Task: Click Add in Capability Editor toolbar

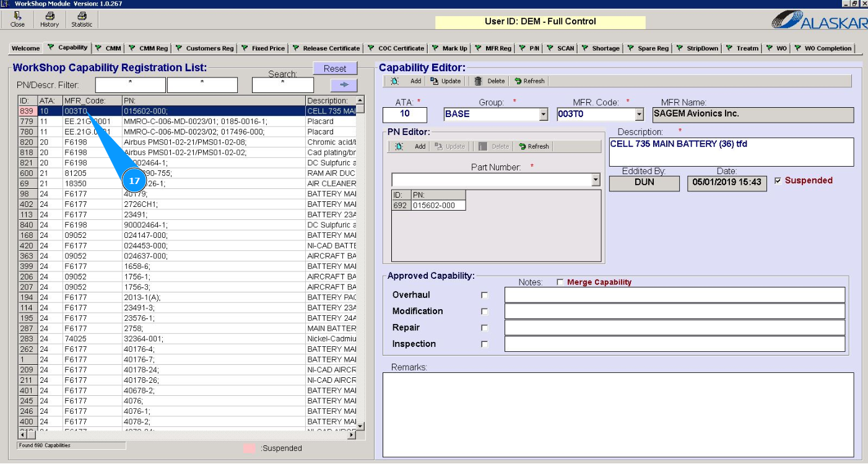Action: point(408,81)
